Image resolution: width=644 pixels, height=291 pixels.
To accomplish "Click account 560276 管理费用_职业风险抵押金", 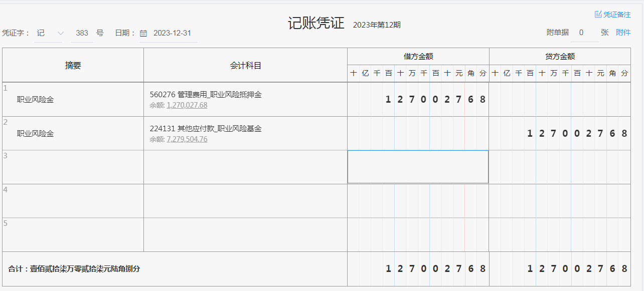I will [206, 95].
